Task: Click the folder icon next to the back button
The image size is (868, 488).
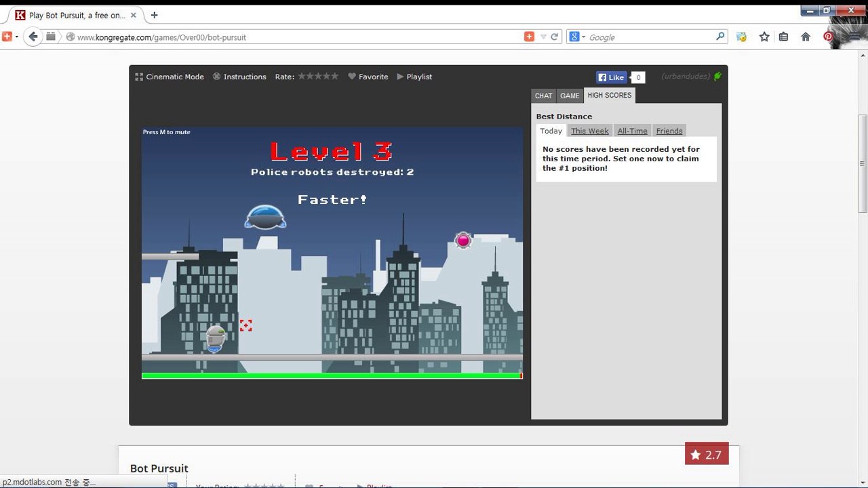Action: pos(51,37)
